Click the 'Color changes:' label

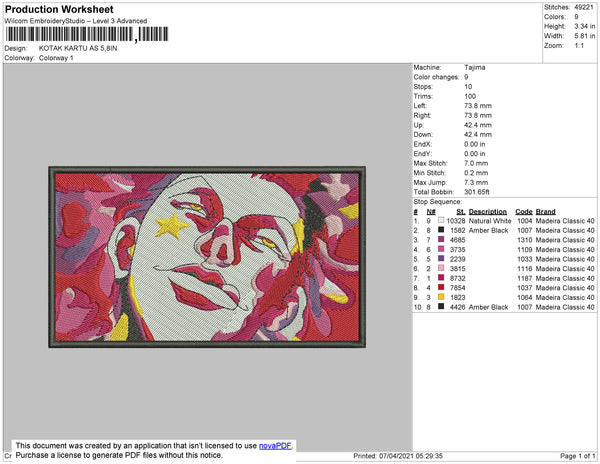[436, 77]
